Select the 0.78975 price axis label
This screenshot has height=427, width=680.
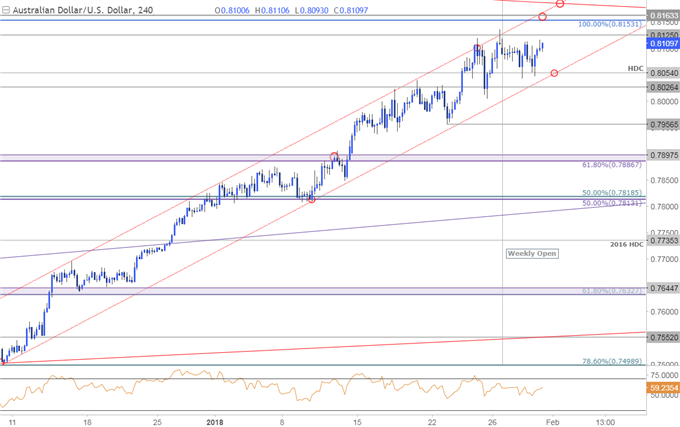(663, 155)
